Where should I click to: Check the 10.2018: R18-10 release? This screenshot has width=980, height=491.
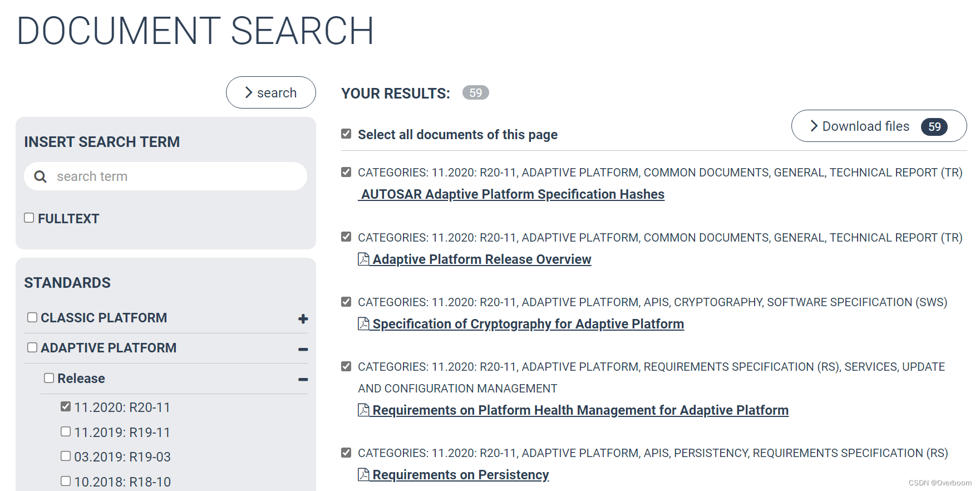click(x=66, y=481)
